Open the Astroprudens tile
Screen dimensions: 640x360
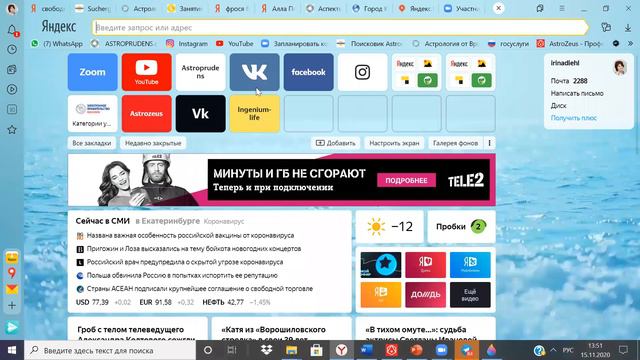200,72
